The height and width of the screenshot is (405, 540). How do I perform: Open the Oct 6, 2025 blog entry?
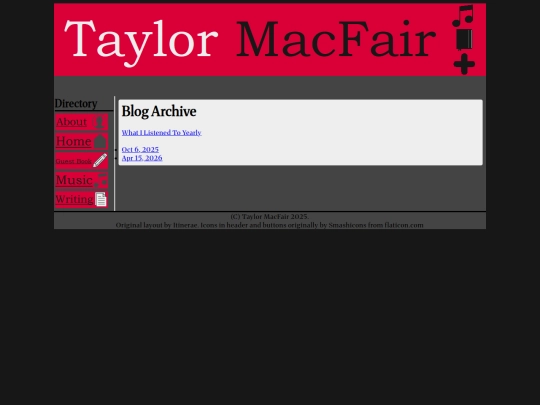click(x=140, y=149)
